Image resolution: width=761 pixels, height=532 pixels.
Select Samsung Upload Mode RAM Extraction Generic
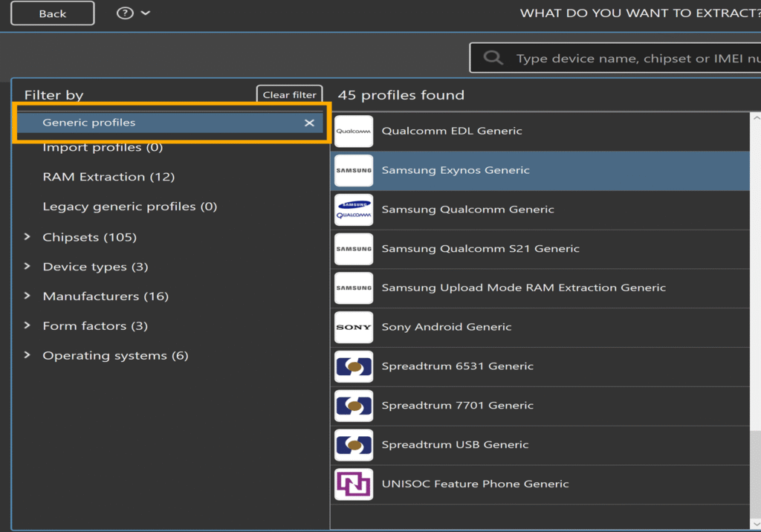tap(523, 288)
